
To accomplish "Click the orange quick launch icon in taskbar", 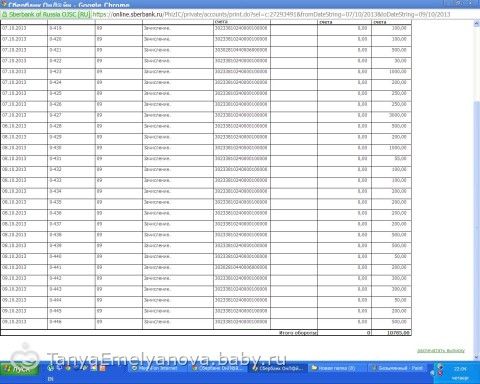I will (x=102, y=368).
